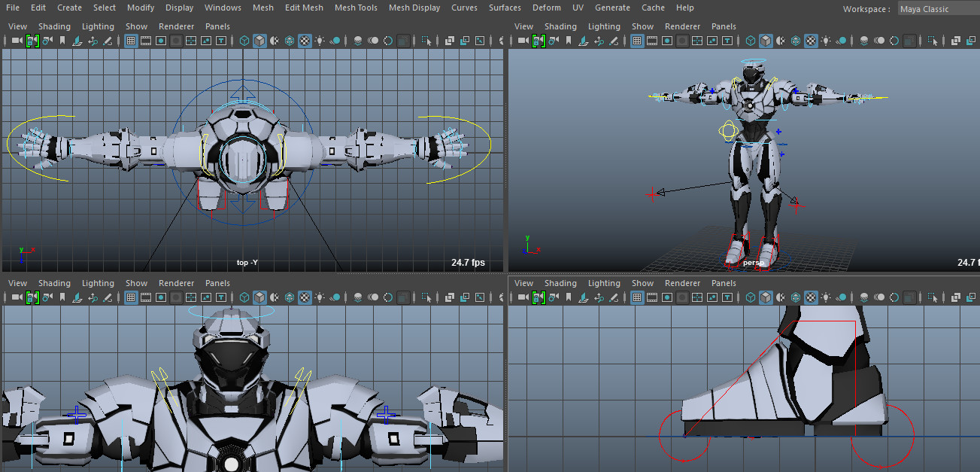This screenshot has height=472, width=980.
Task: Open the Deform menu
Action: tap(546, 8)
